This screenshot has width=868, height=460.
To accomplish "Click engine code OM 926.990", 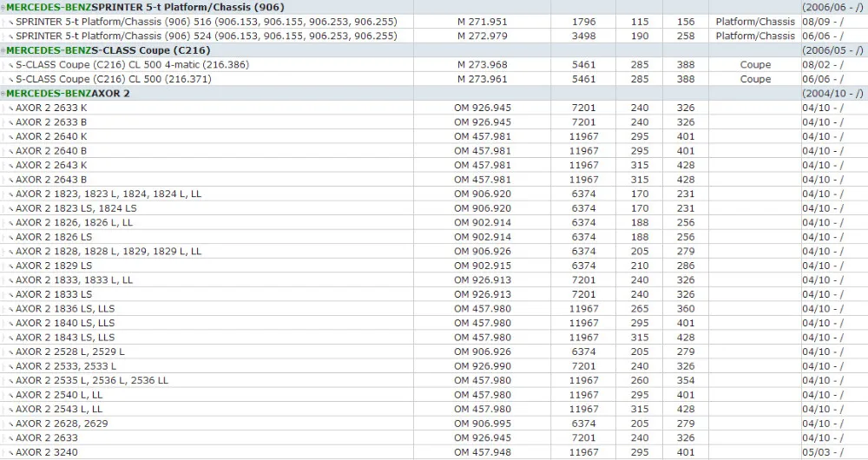I will 482,366.
